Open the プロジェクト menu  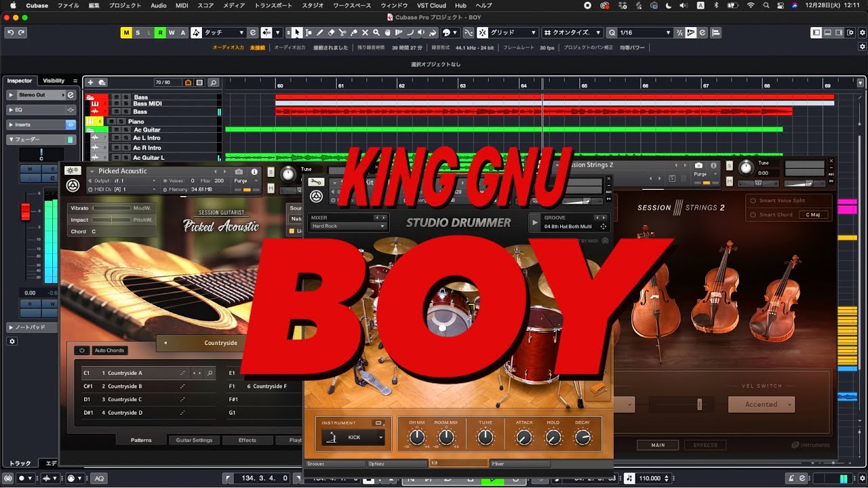125,5
